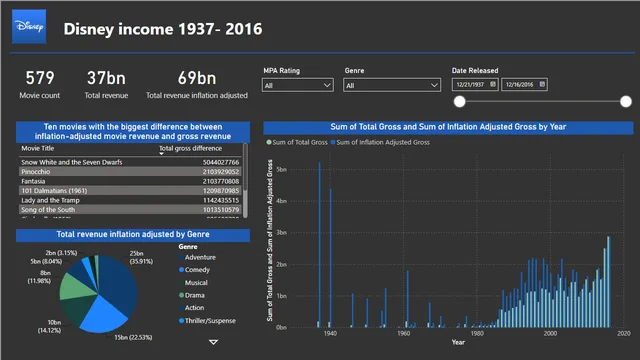Screen dimensions: 640x360
Task: Click the 37bn Total revenue card
Action: coord(106,84)
